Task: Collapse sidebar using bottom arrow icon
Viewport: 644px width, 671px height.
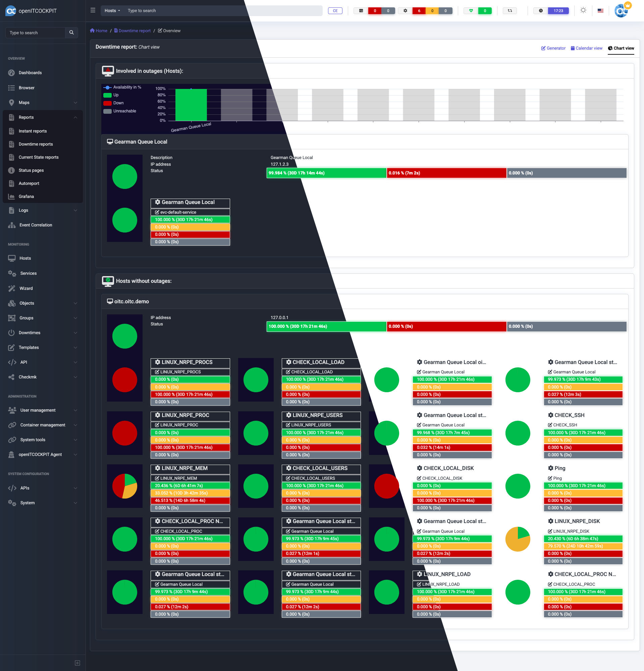Action: click(77, 663)
